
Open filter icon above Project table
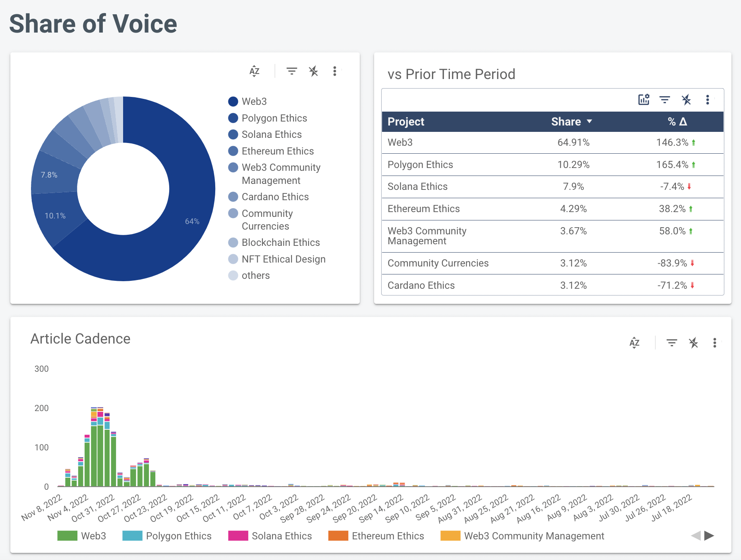(x=665, y=99)
